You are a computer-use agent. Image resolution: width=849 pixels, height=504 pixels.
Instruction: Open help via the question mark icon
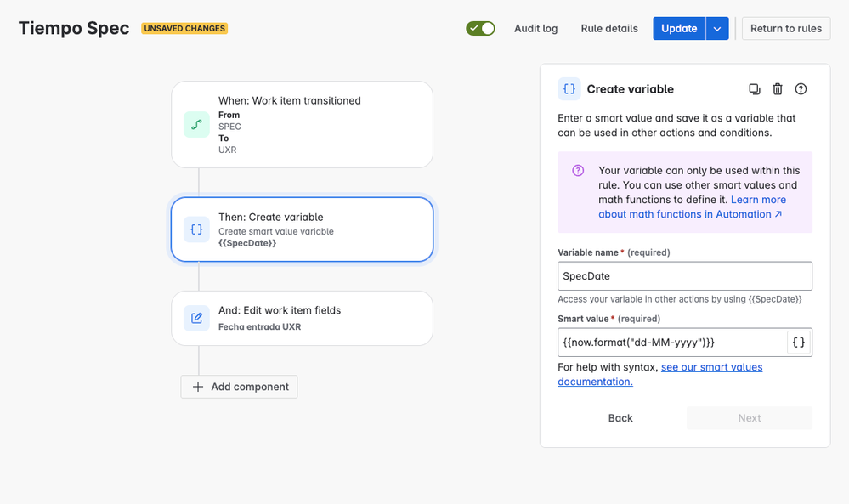coord(801,89)
